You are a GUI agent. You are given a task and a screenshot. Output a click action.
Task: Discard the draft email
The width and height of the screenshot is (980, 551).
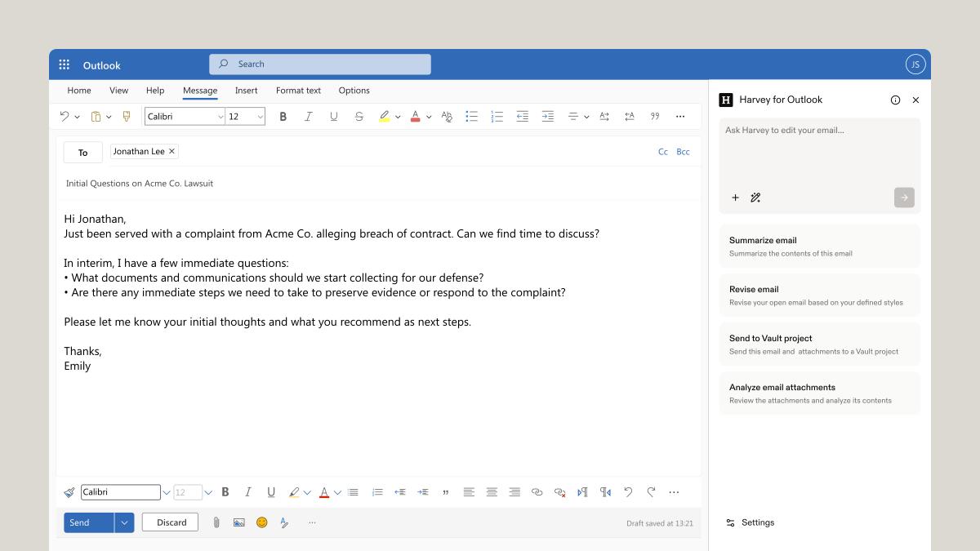pos(170,522)
